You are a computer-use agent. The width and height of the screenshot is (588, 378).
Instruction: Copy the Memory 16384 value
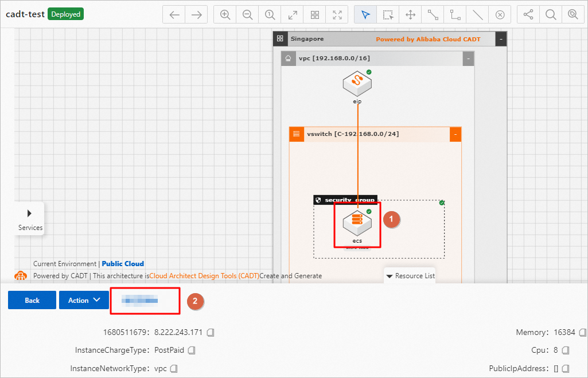pos(582,332)
